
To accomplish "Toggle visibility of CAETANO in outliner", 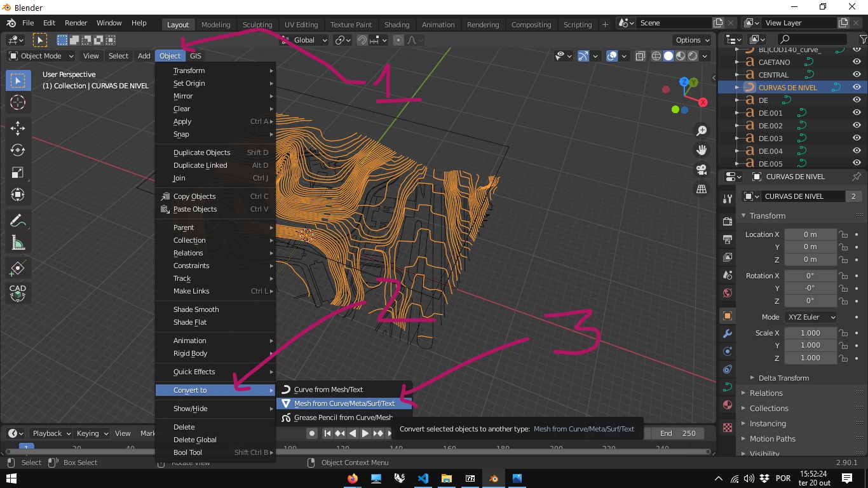I will pos(857,62).
